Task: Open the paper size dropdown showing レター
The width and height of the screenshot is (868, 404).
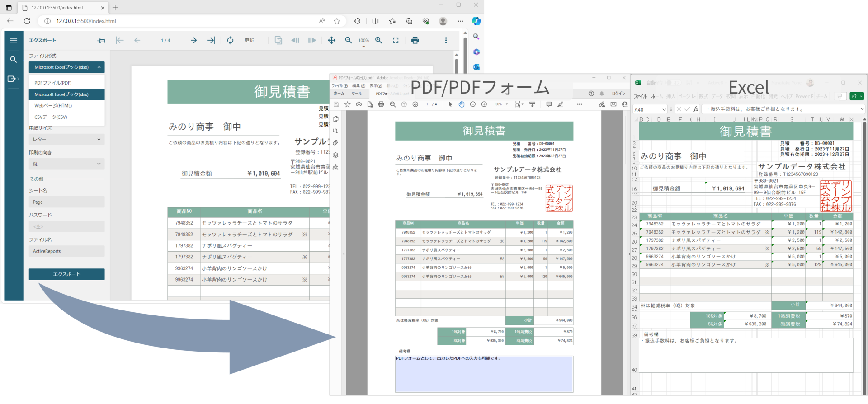Action: coord(67,139)
